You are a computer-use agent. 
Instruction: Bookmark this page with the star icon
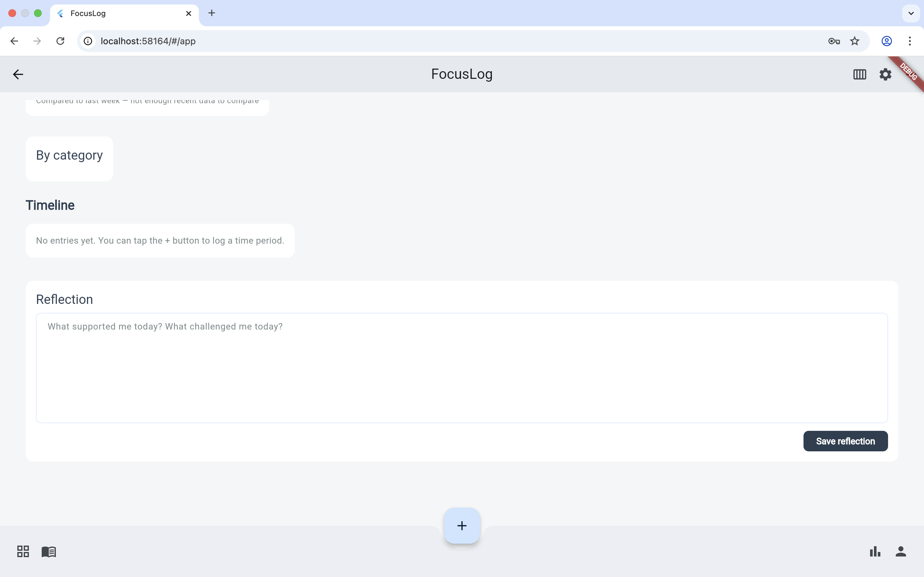pyautogui.click(x=854, y=41)
